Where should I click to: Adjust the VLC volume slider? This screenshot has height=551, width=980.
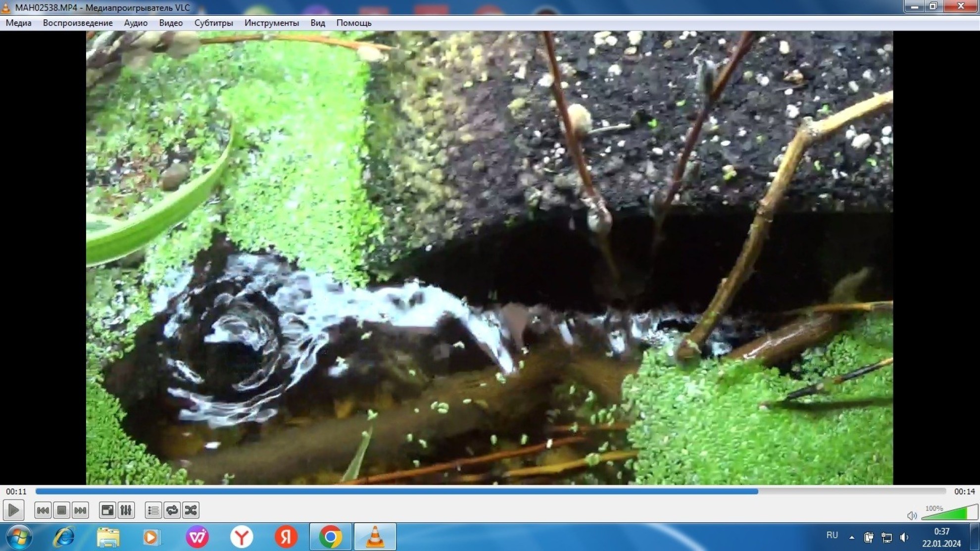[949, 512]
